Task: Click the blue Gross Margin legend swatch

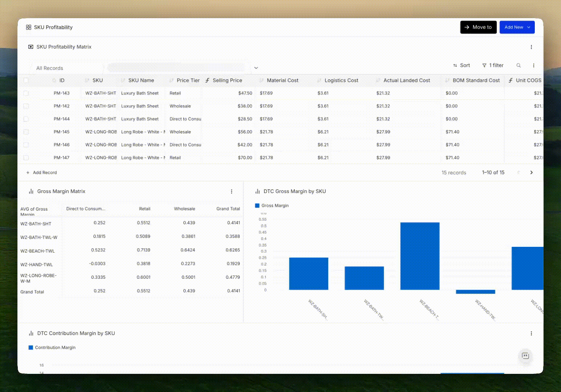Action: [257, 206]
